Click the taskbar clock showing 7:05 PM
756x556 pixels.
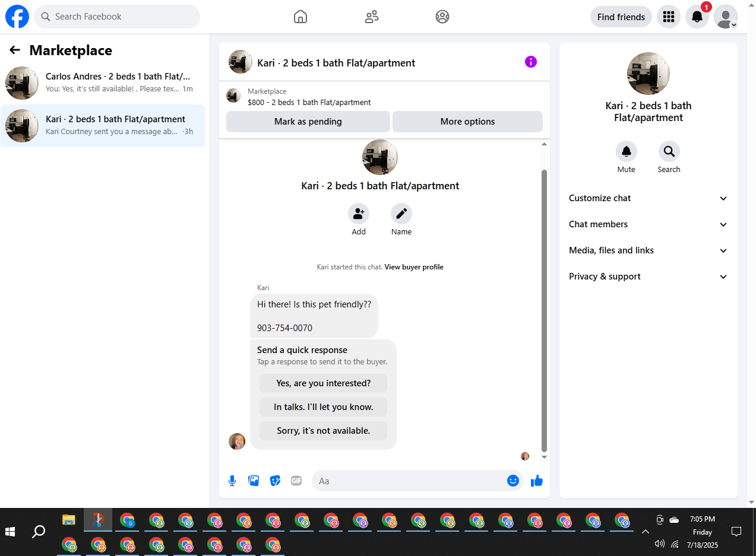pyautogui.click(x=703, y=519)
